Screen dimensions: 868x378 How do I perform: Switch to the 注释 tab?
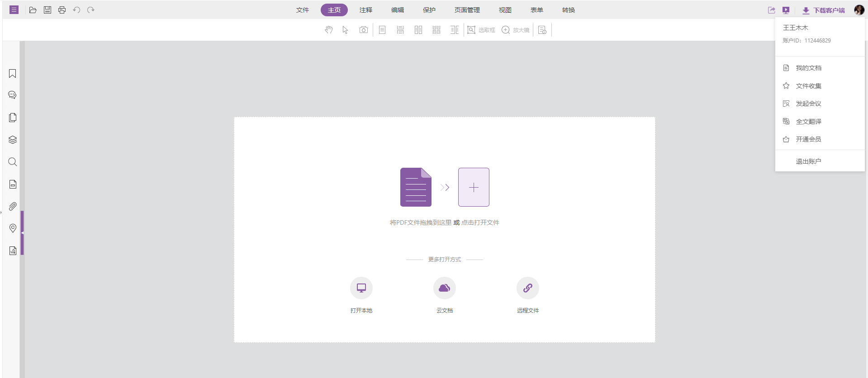365,10
